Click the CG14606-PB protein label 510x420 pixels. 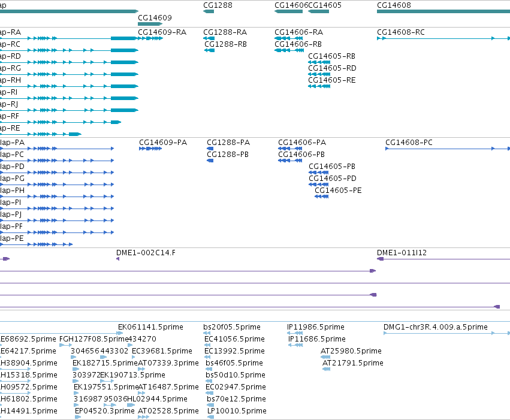[x=301, y=155]
